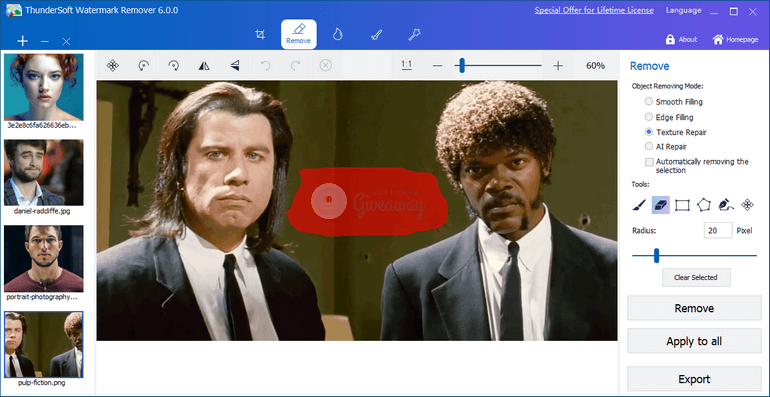Screen dimensions: 770x397
Task: Click the ThunderSoft app logo icon
Action: click(x=13, y=10)
